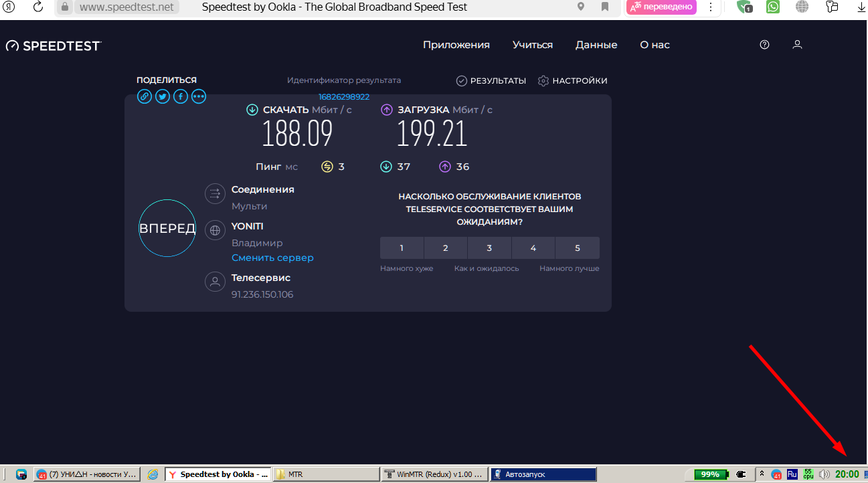Image resolution: width=868 pixels, height=483 pixels.
Task: Bookmark this page in address bar
Action: 605,7
